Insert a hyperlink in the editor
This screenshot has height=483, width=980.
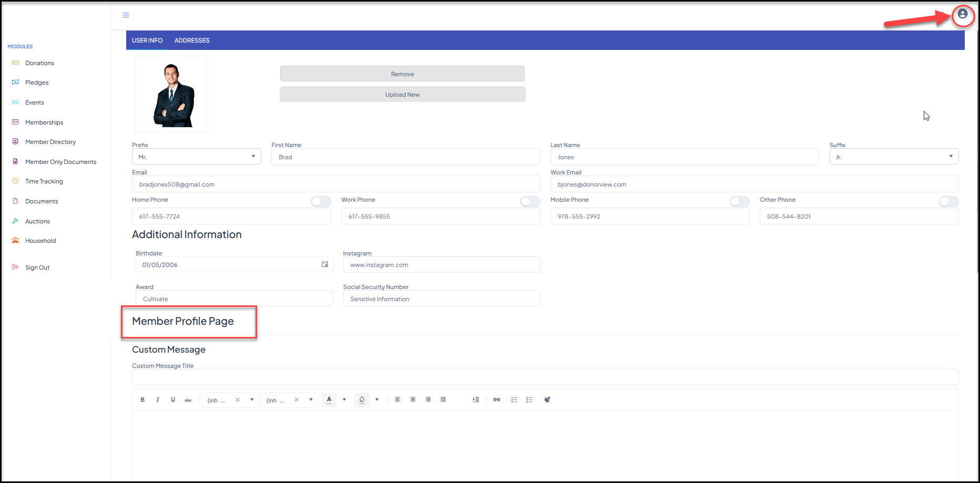click(496, 400)
